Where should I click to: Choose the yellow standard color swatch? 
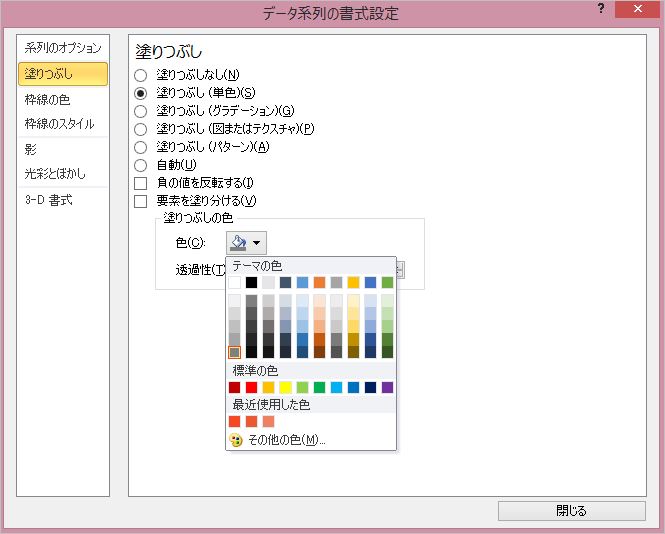click(x=285, y=387)
